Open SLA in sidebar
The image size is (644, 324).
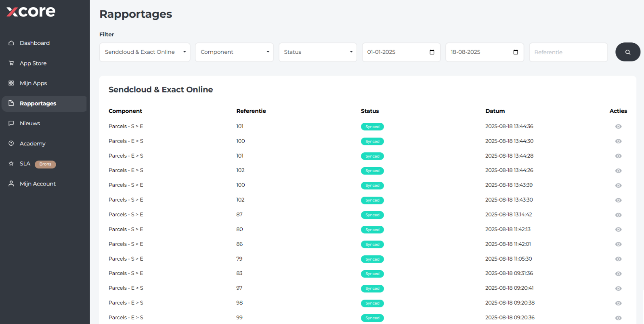click(x=25, y=164)
